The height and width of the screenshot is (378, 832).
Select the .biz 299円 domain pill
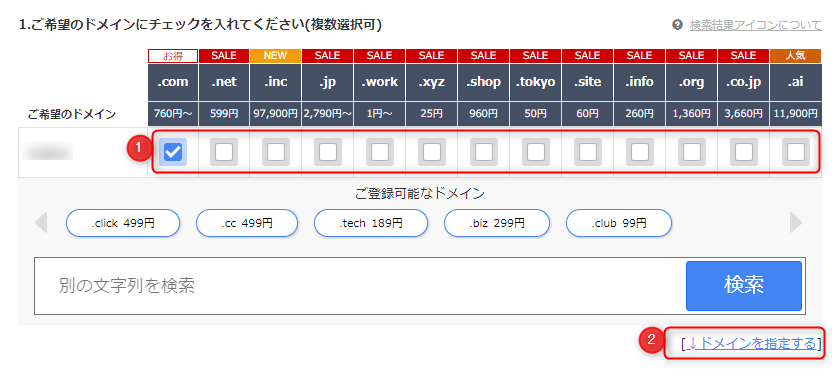[497, 223]
